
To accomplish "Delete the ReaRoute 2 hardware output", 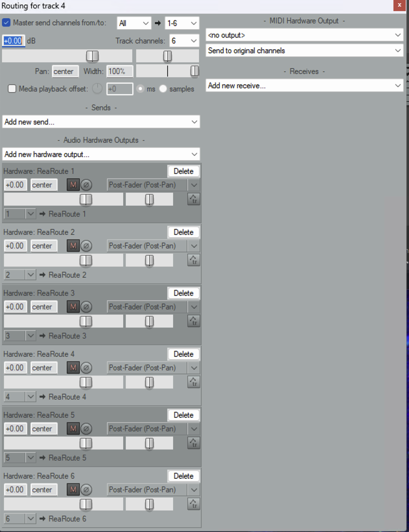I will (x=183, y=232).
